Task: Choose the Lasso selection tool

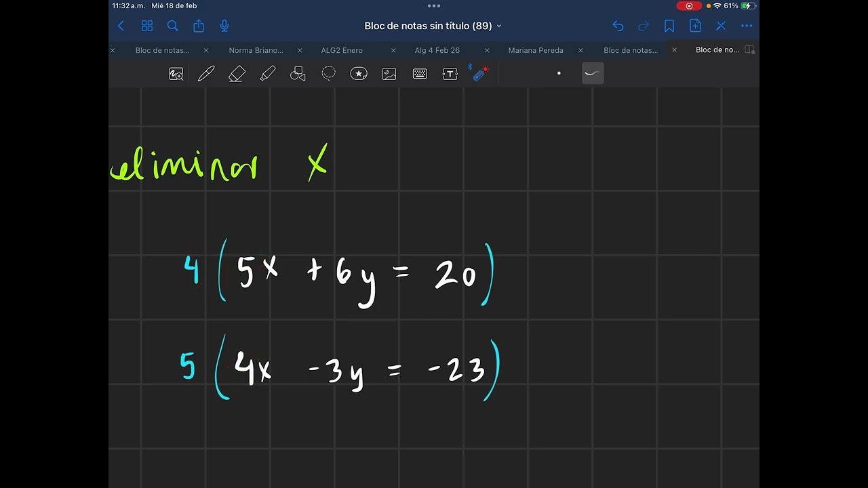Action: pos(329,74)
